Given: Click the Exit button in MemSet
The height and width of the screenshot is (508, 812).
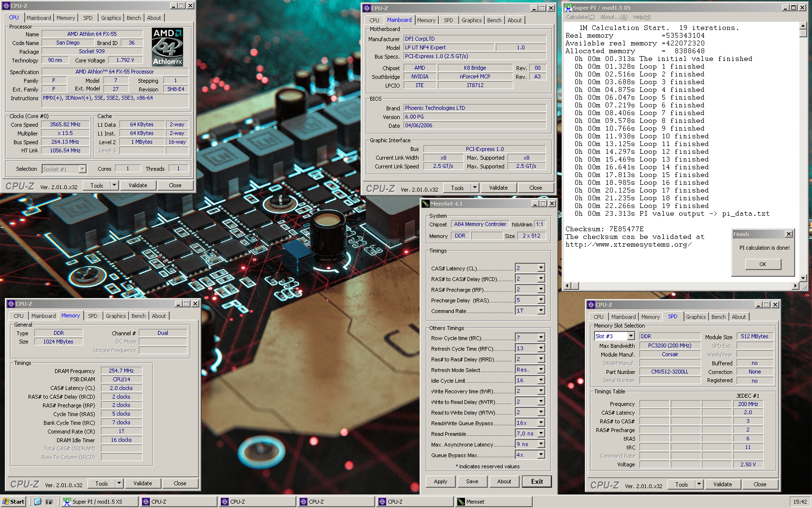Looking at the screenshot, I should tap(537, 481).
